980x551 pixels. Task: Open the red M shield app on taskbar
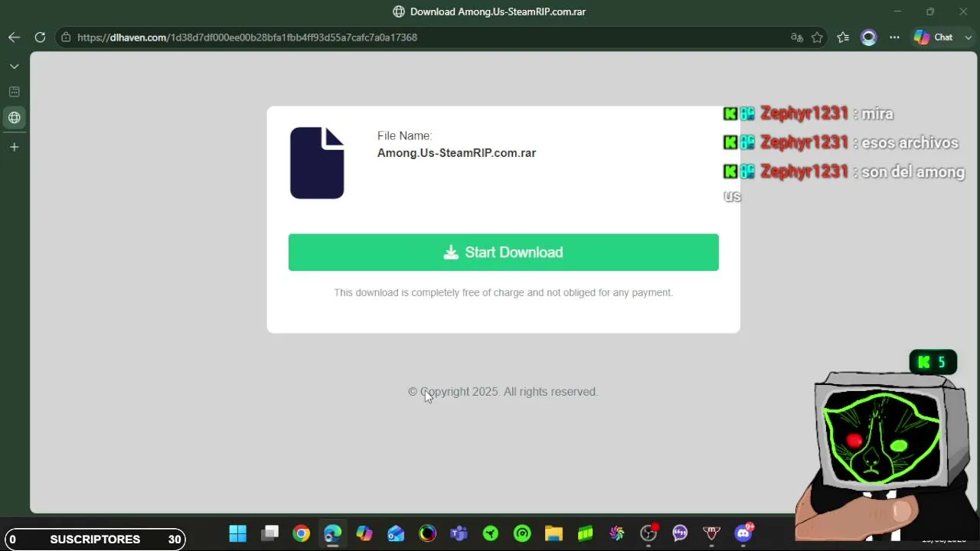[712, 533]
